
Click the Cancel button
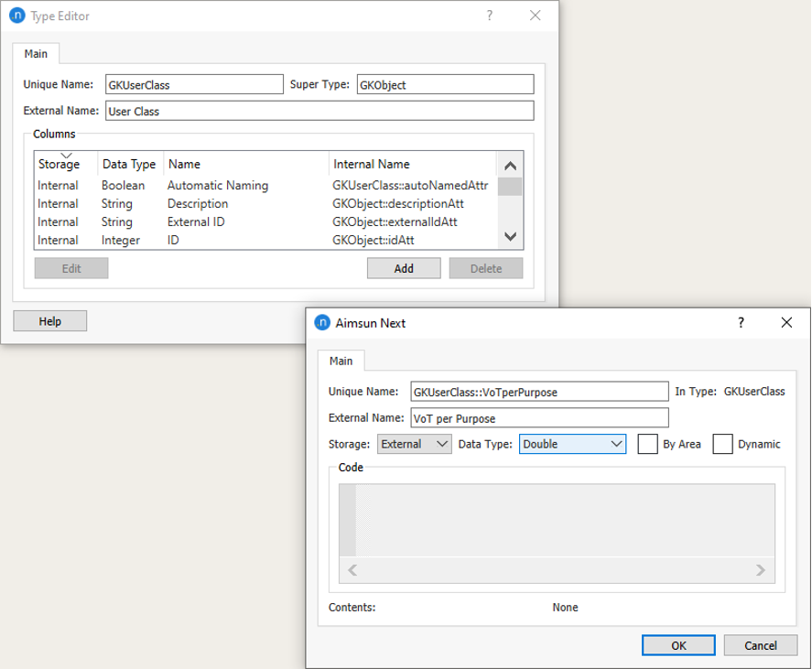[x=760, y=645]
